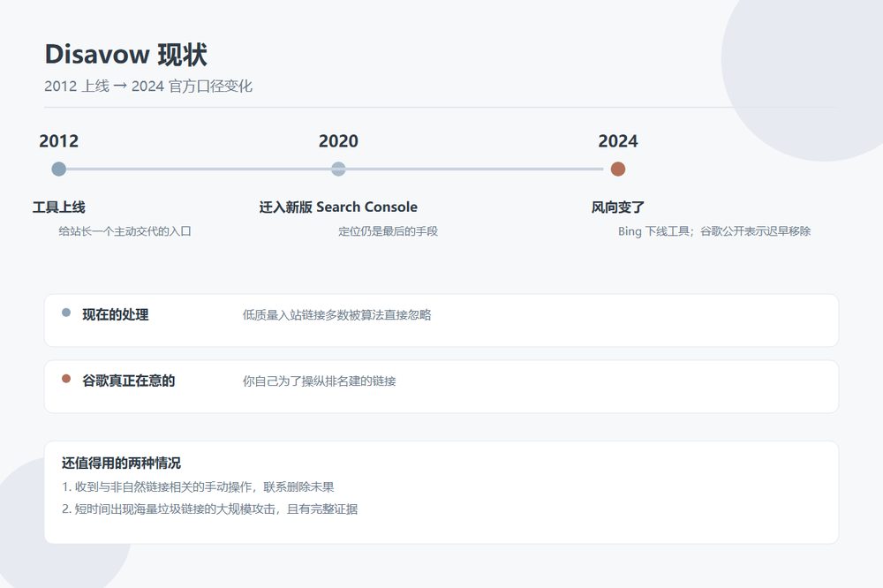Click text '定位仍是最后的手段'

coord(388,231)
